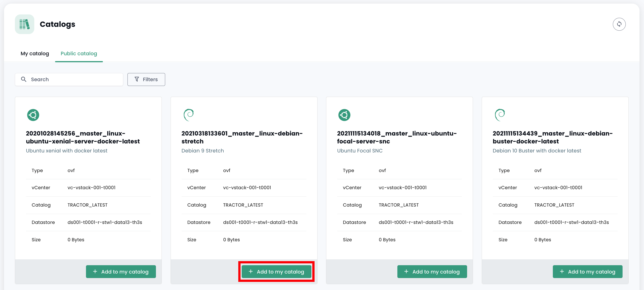Click the Catalogs books icon

pyautogui.click(x=25, y=24)
